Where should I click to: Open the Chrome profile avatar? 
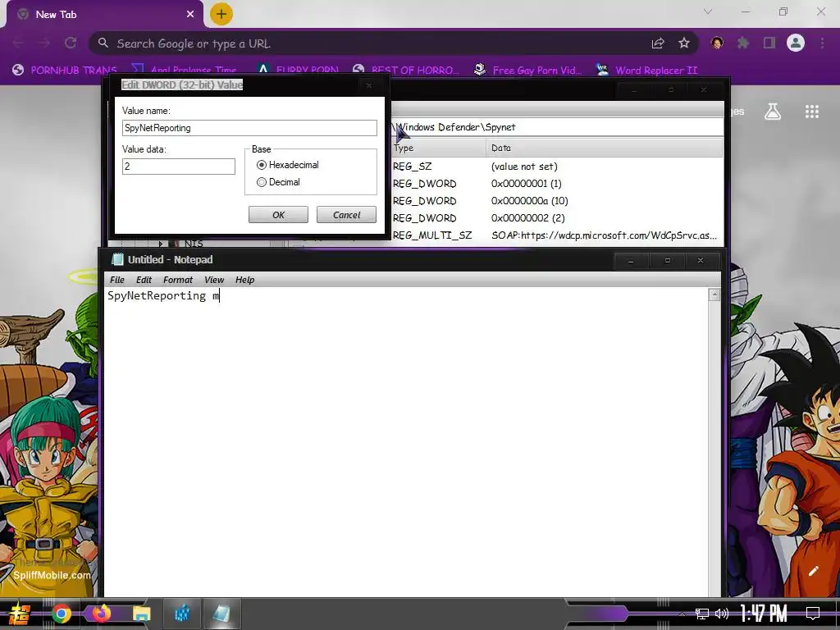[796, 43]
